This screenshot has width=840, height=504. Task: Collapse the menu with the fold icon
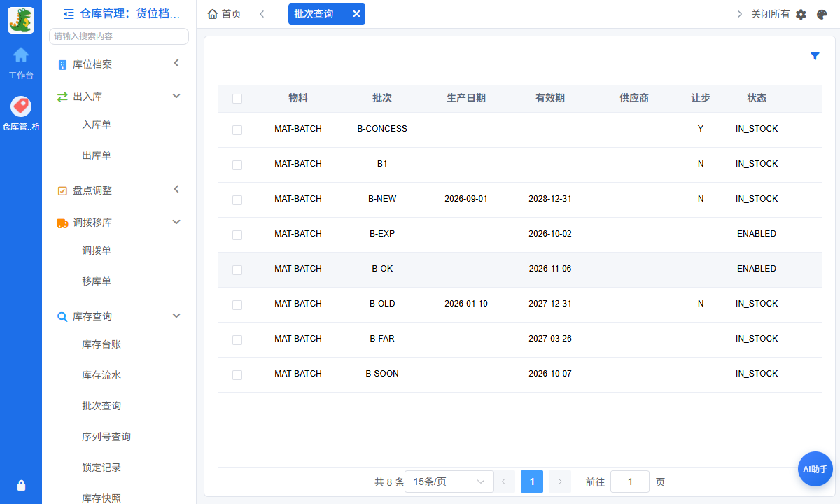69,13
